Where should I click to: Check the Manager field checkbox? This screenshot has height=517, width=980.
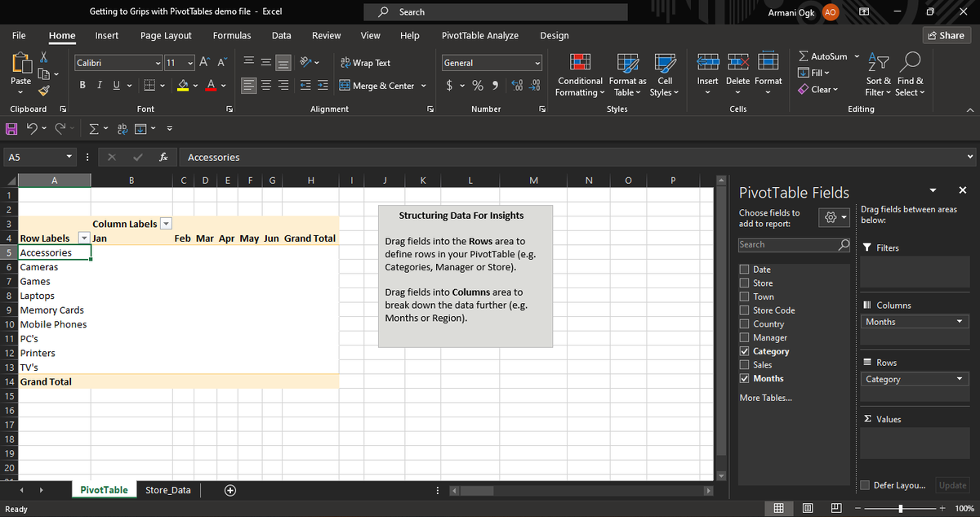coord(744,337)
